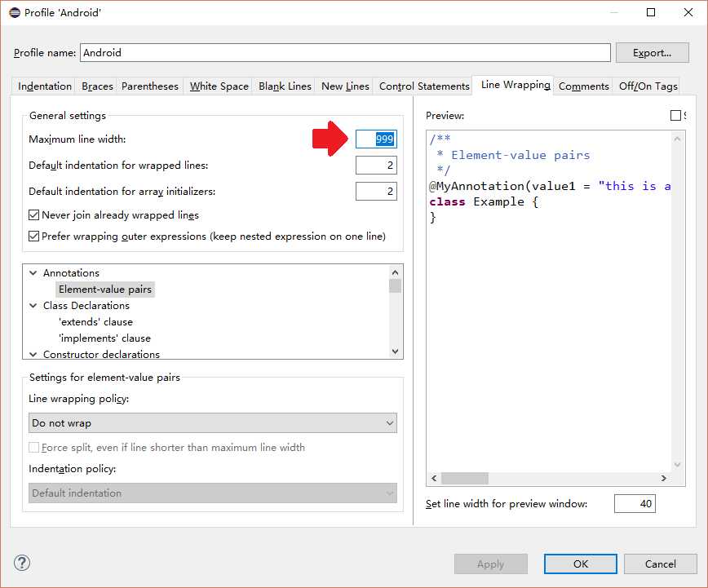Switch to the Indentation tab
The width and height of the screenshot is (708, 588).
tap(45, 86)
